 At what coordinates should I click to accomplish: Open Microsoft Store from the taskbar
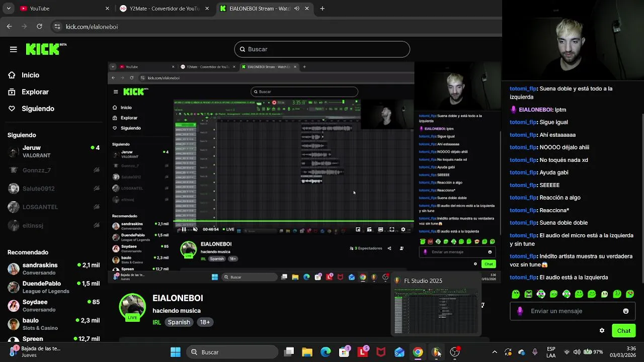344,352
